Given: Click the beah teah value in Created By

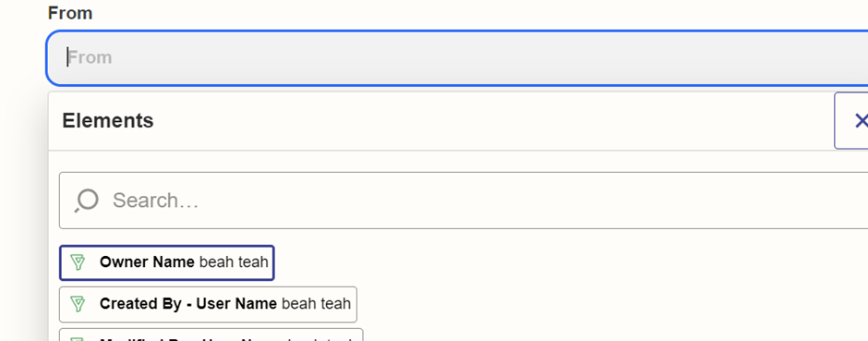Looking at the screenshot, I should (x=316, y=304).
